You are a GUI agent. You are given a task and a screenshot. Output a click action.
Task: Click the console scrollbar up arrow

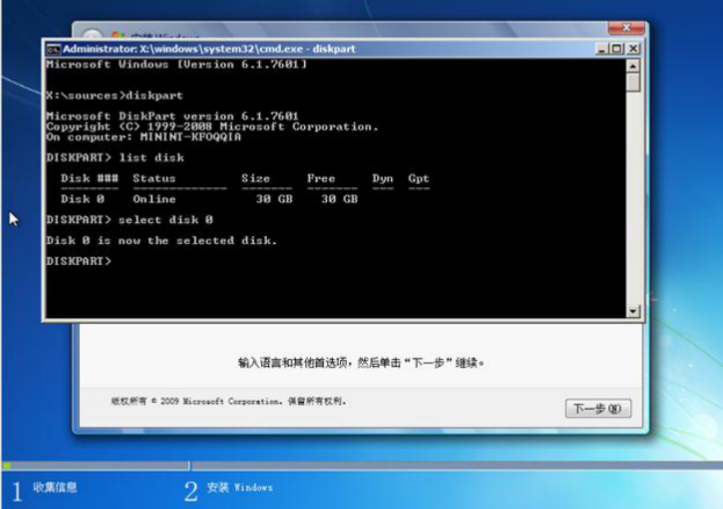633,65
